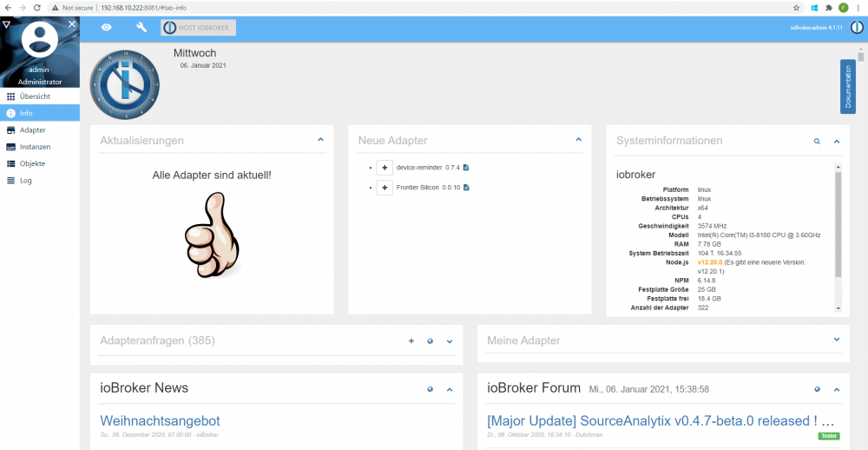Collapse the Aktualisierungen panel
Viewport: 868px width, 450px height.
pyautogui.click(x=320, y=140)
